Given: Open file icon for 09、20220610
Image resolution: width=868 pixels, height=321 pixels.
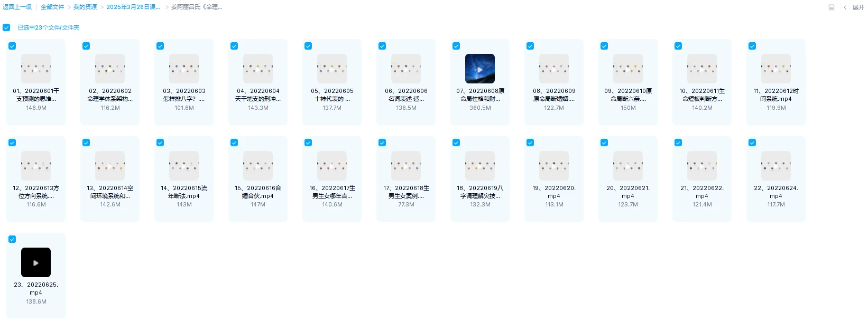Looking at the screenshot, I should pyautogui.click(x=628, y=69).
